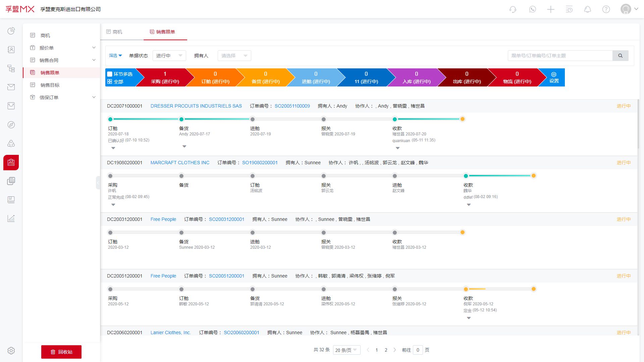Click the teal progress bar of DC19080200001 收款 step
644x362 pixels.
coord(499,176)
